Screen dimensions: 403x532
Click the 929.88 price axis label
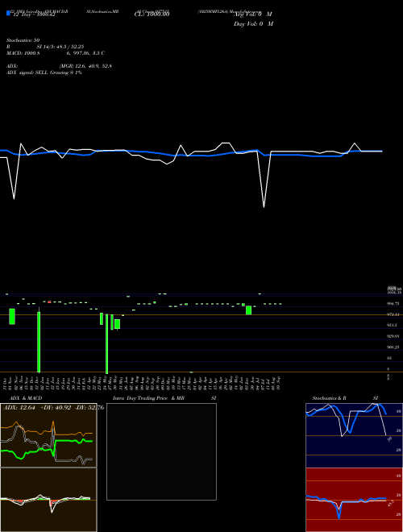point(393,336)
